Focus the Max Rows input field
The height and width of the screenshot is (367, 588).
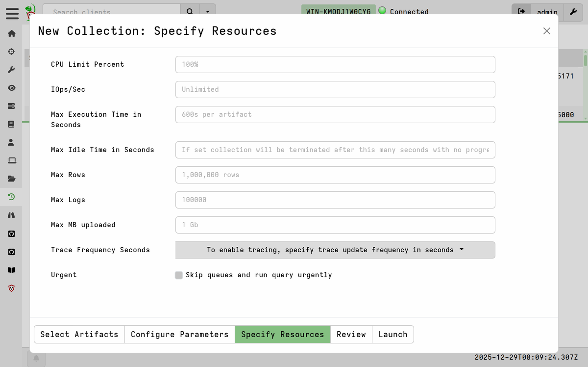pyautogui.click(x=335, y=175)
